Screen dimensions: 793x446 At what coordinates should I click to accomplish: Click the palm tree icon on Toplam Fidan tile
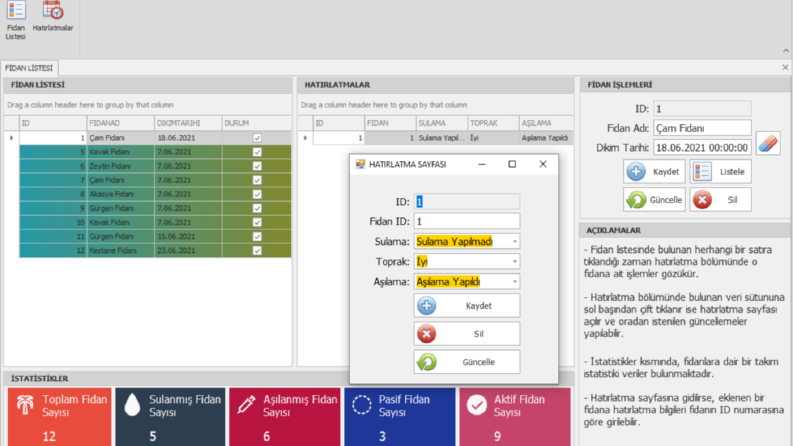tap(25, 405)
